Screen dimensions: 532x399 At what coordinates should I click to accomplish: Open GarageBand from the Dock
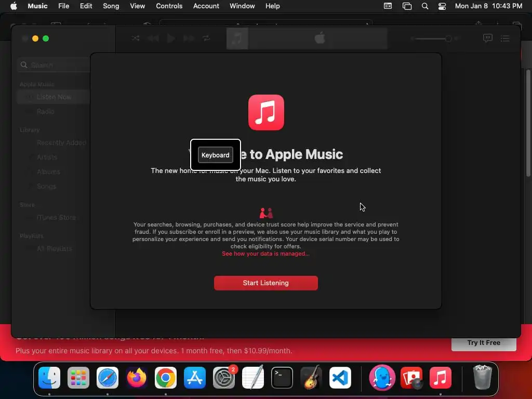311,378
